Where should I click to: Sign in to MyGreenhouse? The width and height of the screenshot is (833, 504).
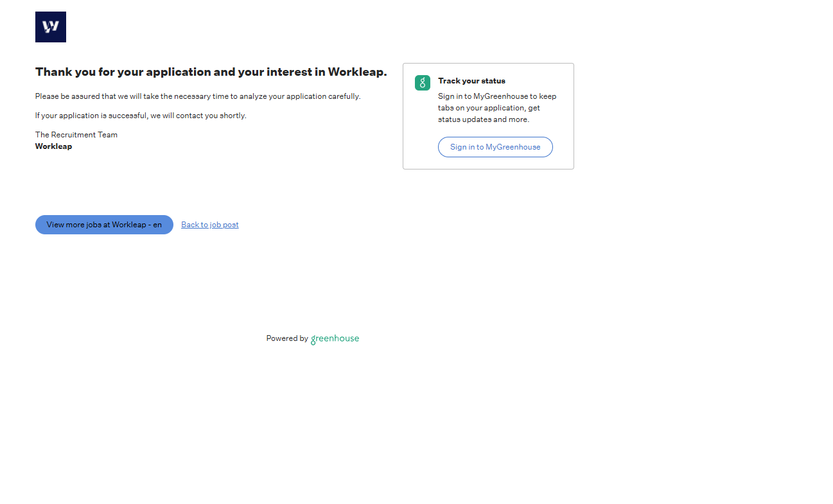(495, 147)
